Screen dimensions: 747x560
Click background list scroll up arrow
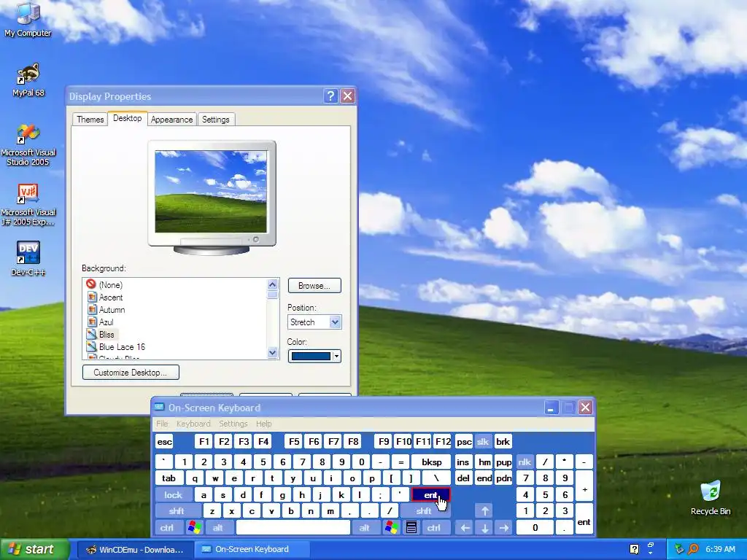273,285
